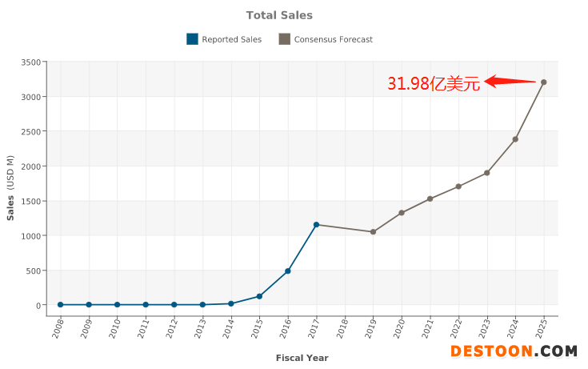Select the 2020 forecast data point
Viewport: 588px width, 369px height.
[402, 213]
